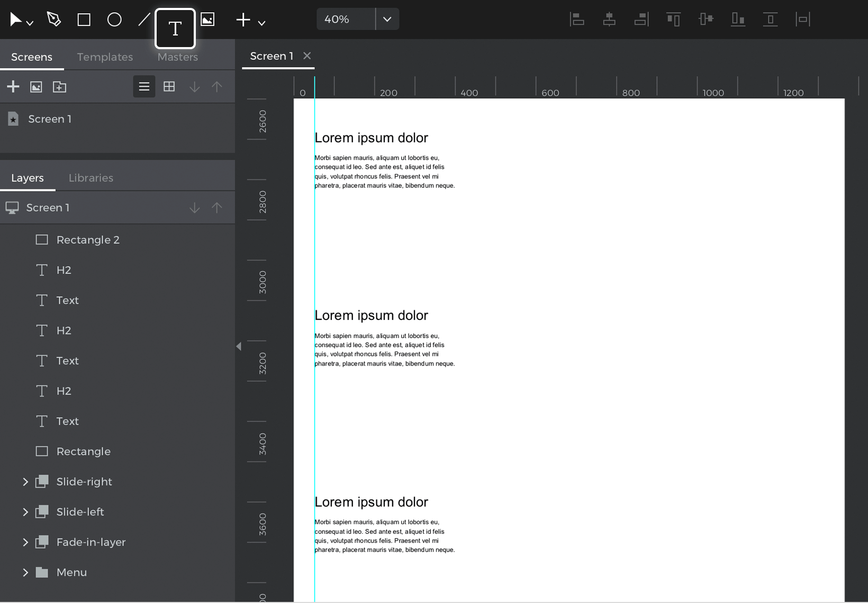Screen dimensions: 868x603
Task: Click the 40% zoom level field
Action: pos(346,19)
